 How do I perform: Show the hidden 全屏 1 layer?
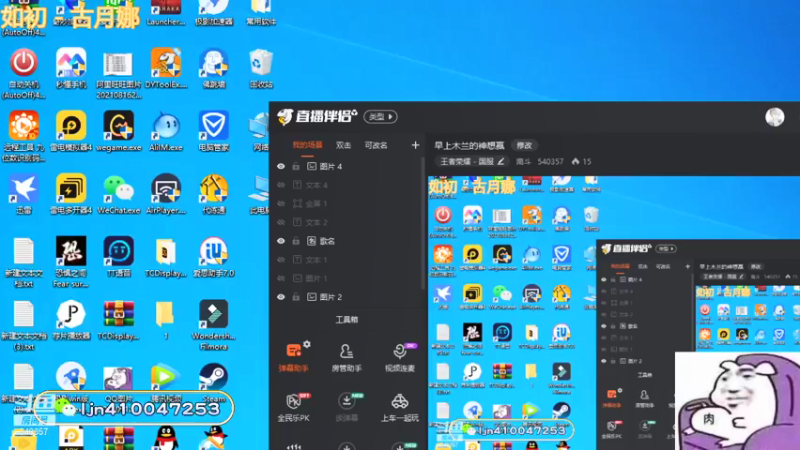[281, 204]
